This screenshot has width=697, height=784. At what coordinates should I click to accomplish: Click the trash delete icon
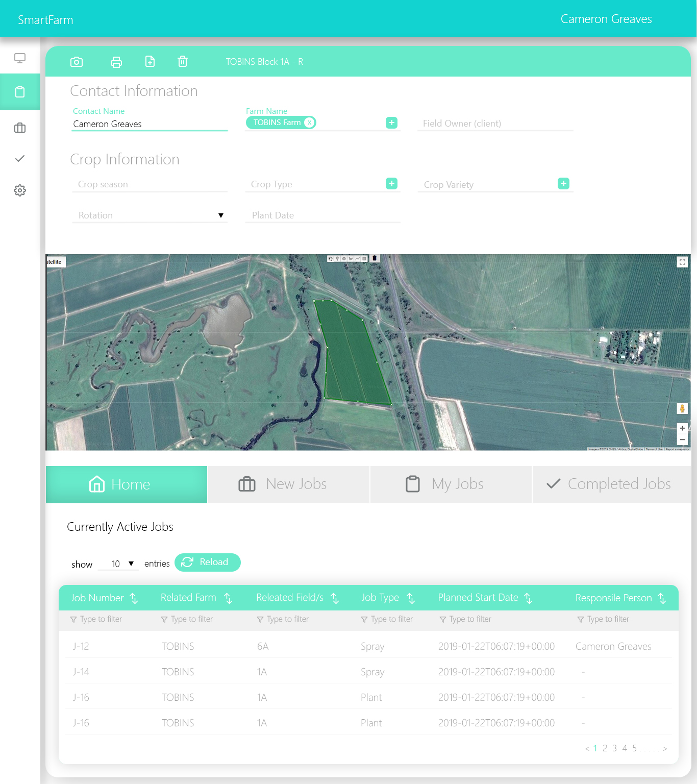click(x=183, y=62)
